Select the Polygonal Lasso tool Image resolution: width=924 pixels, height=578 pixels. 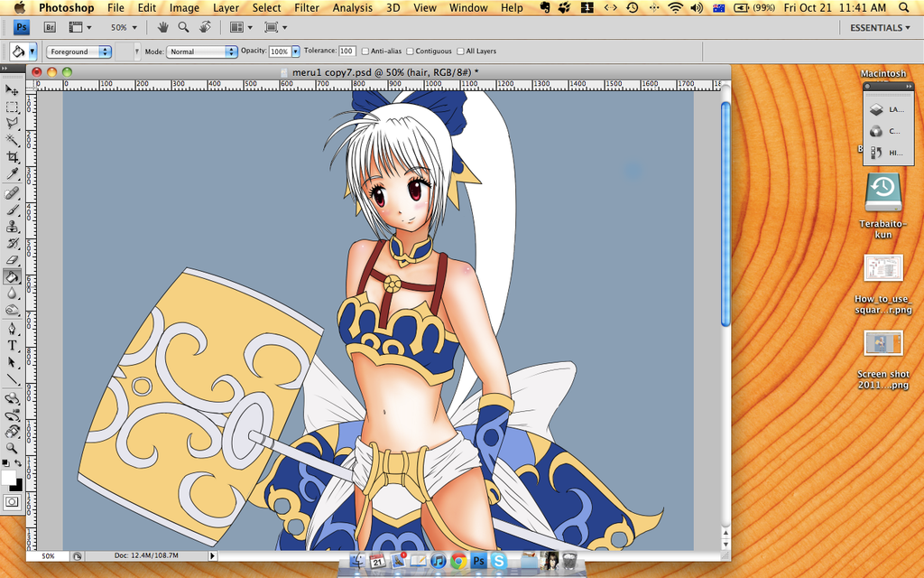tap(12, 123)
